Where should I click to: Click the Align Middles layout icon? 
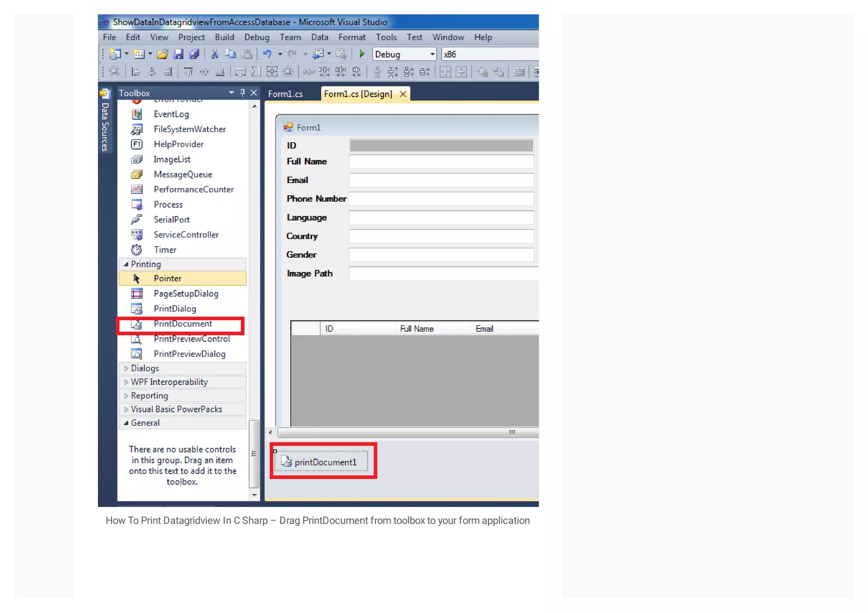[204, 72]
